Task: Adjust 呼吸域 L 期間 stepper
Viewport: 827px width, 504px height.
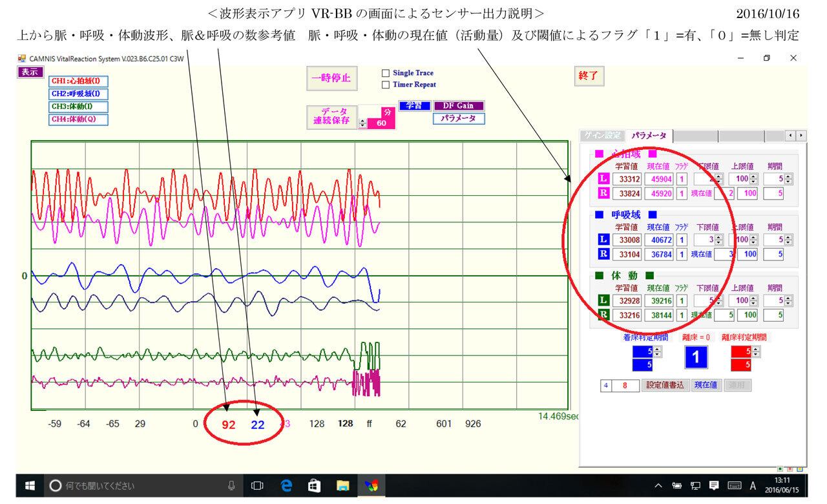Action: (x=787, y=240)
